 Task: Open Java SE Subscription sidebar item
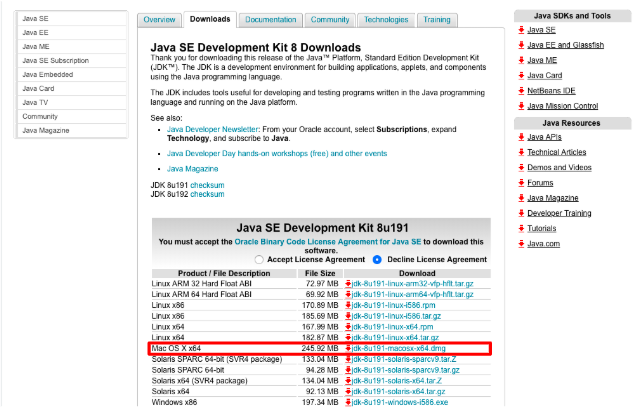[71, 60]
